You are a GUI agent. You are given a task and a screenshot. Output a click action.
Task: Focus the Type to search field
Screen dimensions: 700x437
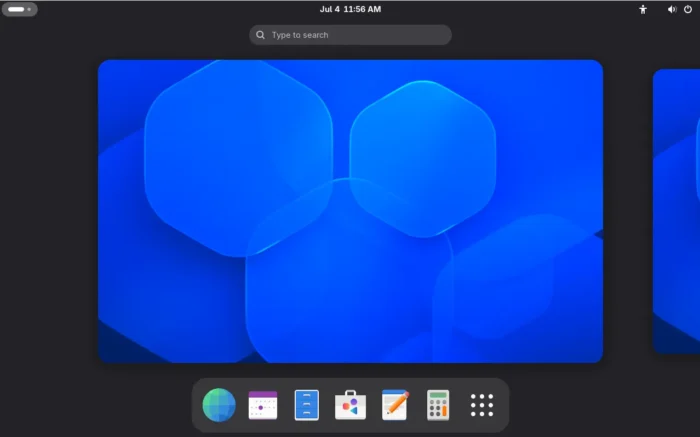click(x=350, y=35)
